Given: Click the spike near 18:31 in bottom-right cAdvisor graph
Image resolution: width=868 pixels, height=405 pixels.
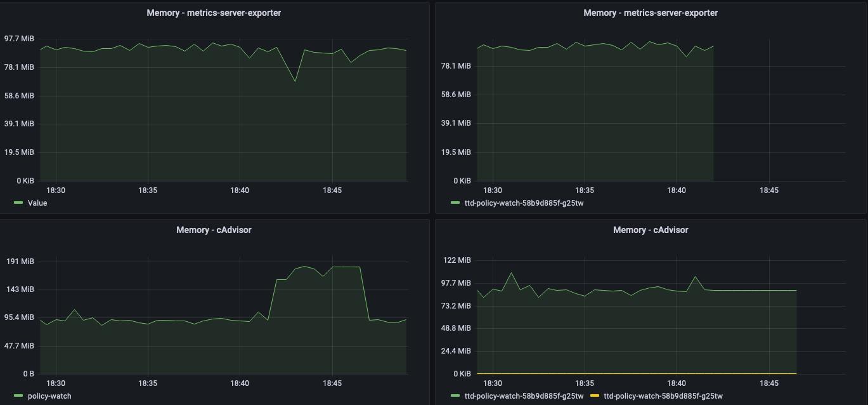Looking at the screenshot, I should click(x=512, y=274).
